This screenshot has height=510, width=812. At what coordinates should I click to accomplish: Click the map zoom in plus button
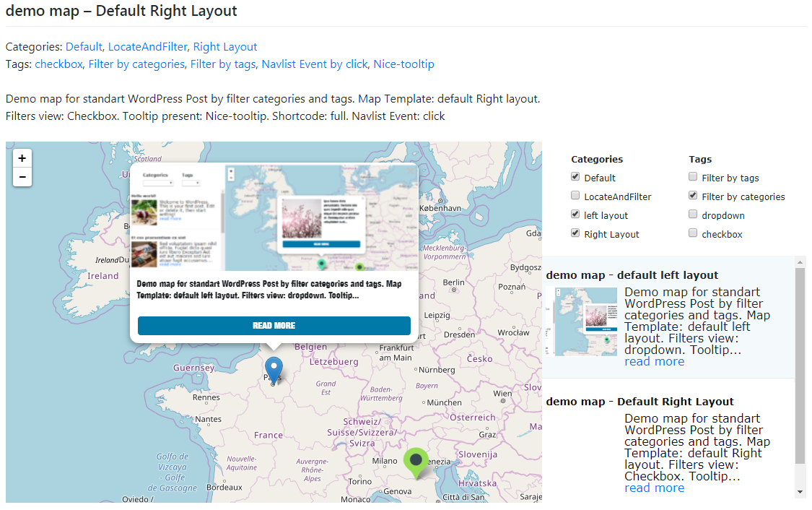pyautogui.click(x=22, y=159)
